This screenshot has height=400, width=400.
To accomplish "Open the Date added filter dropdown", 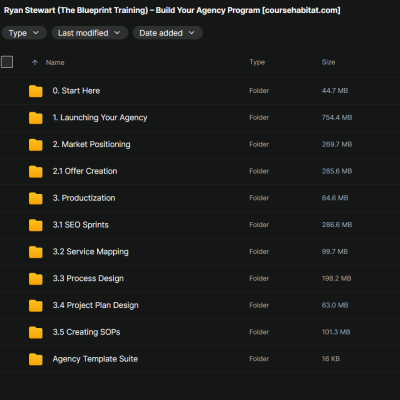I will [167, 33].
